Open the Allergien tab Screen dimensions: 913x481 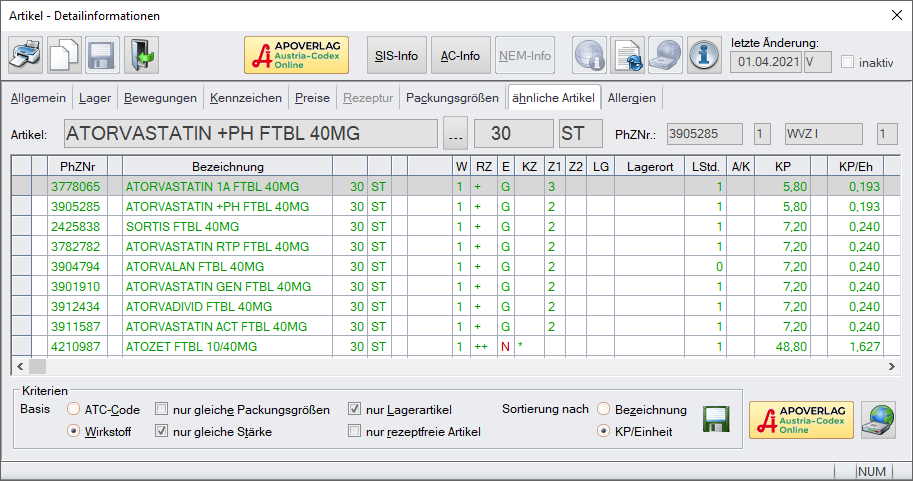pyautogui.click(x=632, y=98)
